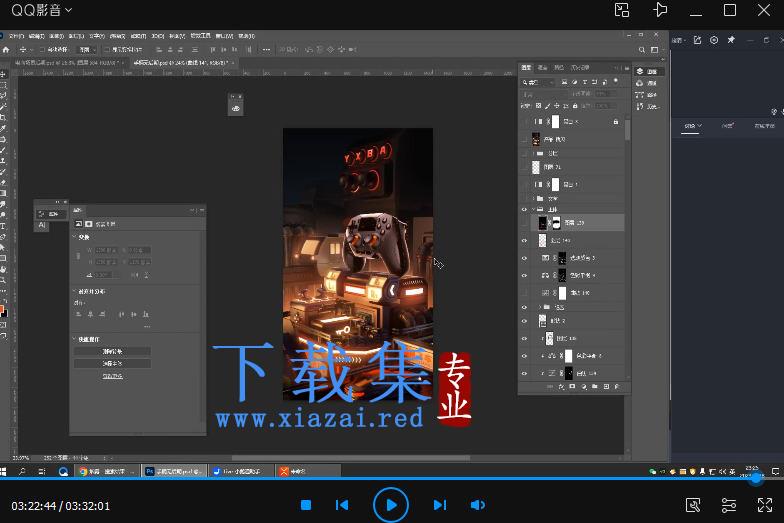The image size is (784, 523).
Task: Open the layer blend mode dropdown
Action: (x=544, y=94)
